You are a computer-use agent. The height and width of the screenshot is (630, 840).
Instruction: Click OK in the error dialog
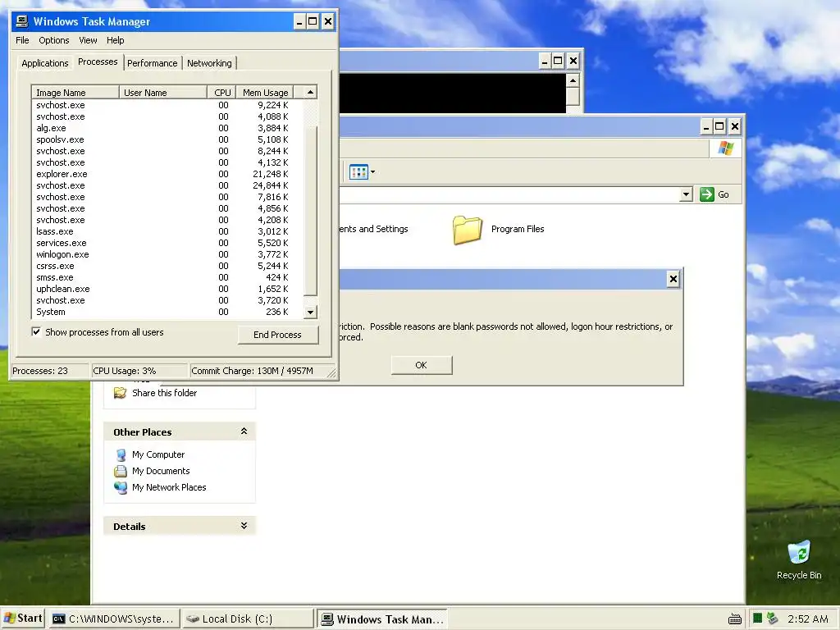(421, 365)
